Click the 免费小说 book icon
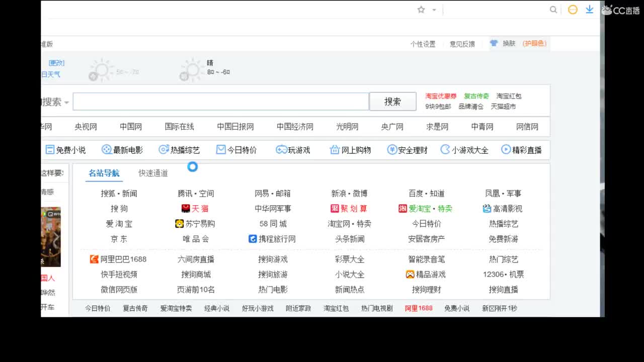 (x=50, y=150)
